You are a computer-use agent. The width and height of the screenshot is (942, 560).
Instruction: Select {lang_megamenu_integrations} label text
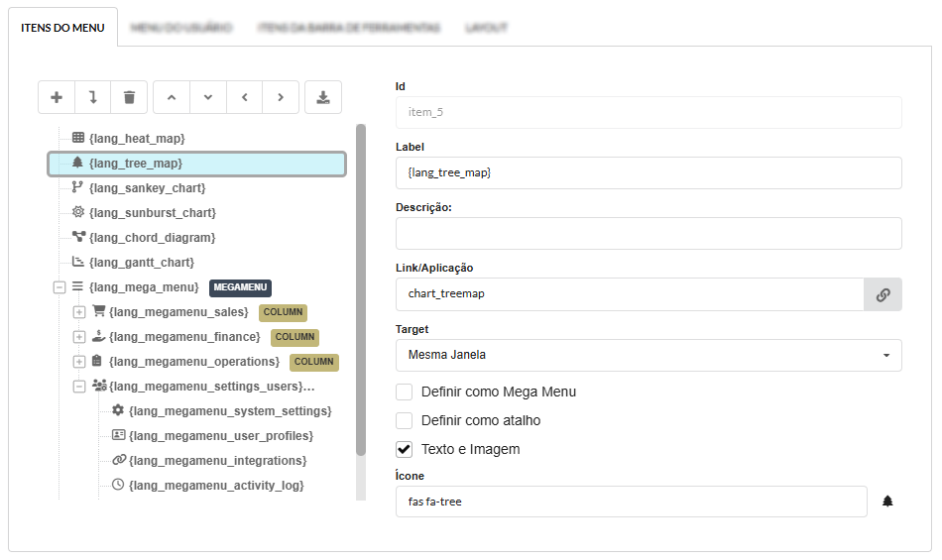coord(217,461)
